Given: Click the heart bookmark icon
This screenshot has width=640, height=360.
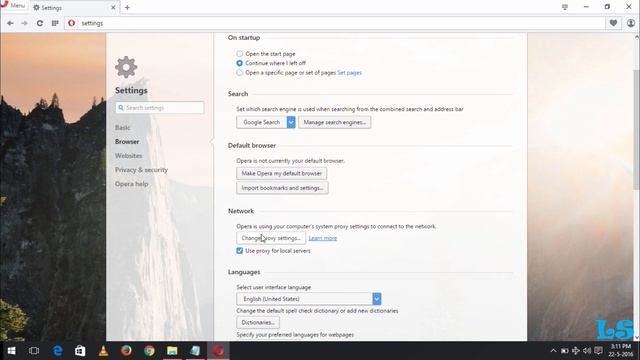Looking at the screenshot, I should tap(613, 23).
